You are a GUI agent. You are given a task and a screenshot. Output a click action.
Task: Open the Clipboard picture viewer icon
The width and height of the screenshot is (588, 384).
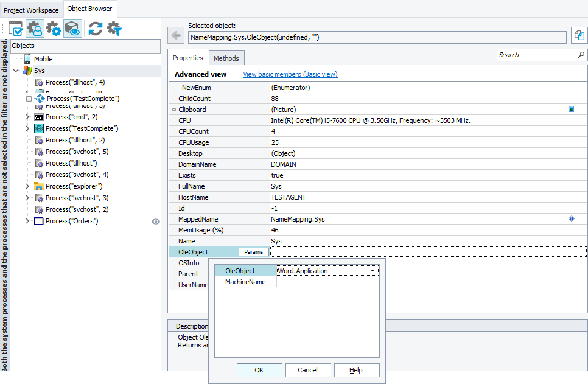[572, 109]
